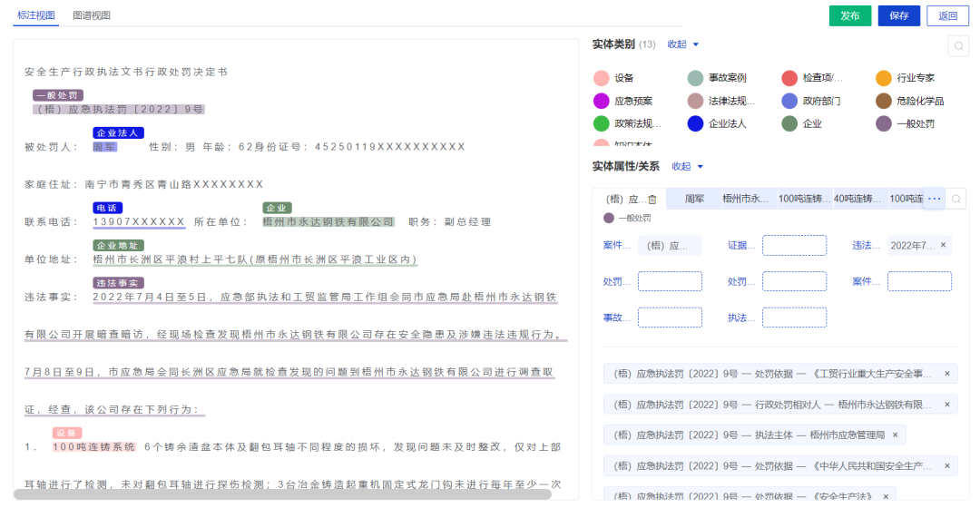The image size is (980, 508).
Task: Collapse the 实体属性/关系 section with 收起
Action: (687, 167)
